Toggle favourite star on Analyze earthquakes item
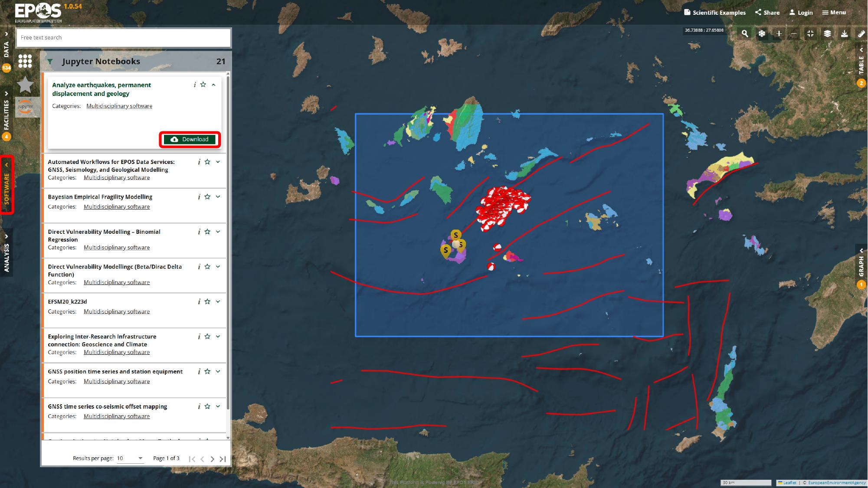 (x=203, y=85)
